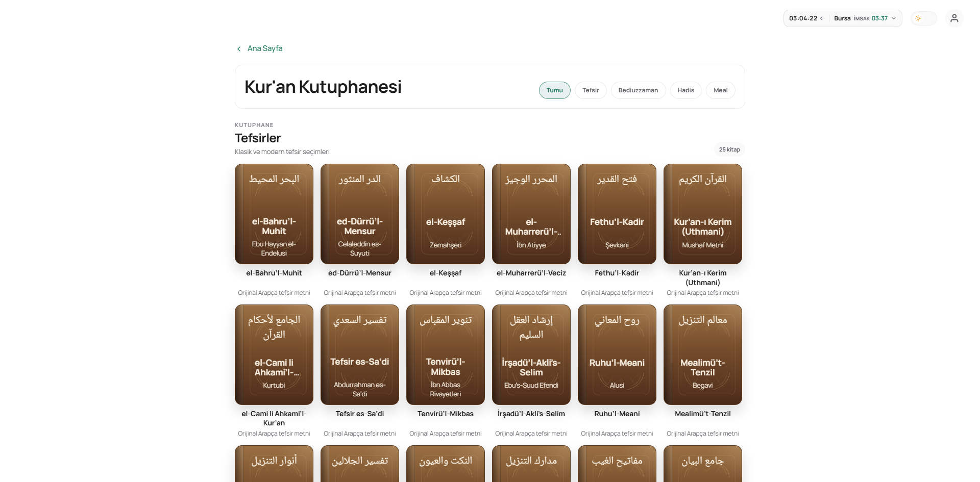
Task: Click the Mealimü't-Tenzil title below its cover
Action: tap(703, 414)
